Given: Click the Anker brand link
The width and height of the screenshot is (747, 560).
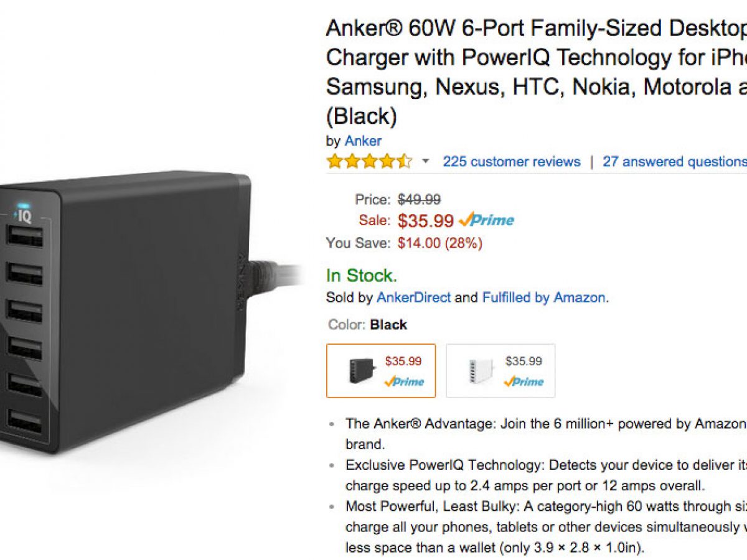Looking at the screenshot, I should 363,141.
